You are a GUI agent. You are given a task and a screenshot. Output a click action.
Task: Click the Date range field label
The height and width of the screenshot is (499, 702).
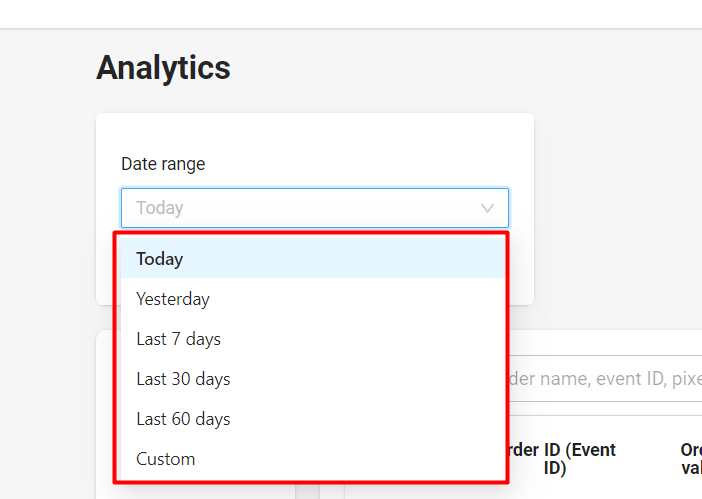coord(163,164)
